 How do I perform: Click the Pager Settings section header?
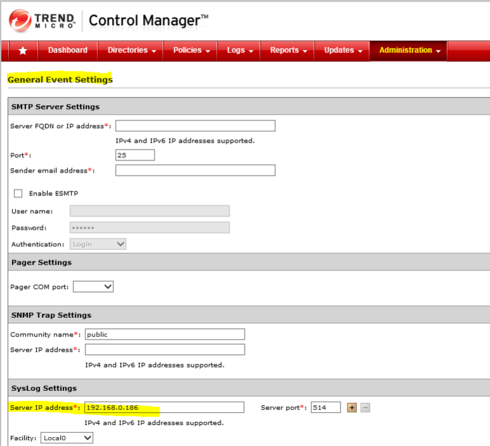pyautogui.click(x=41, y=262)
